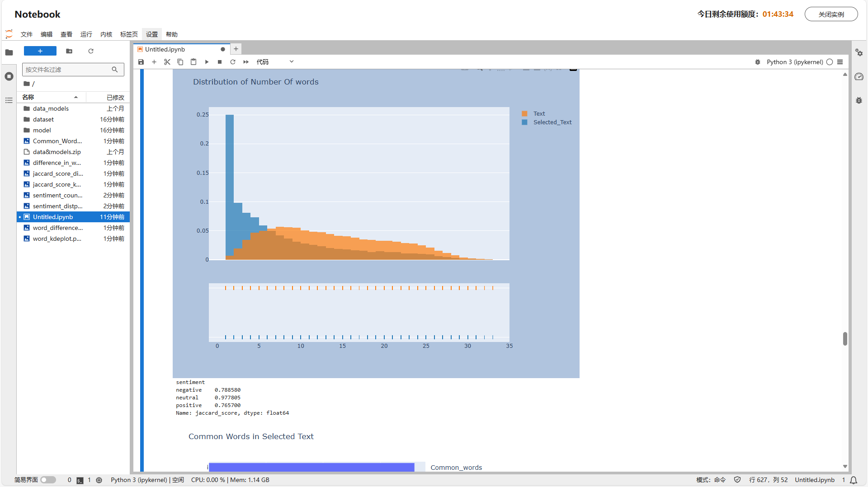Click the 关闭实例 button
The image size is (868, 487).
[831, 14]
